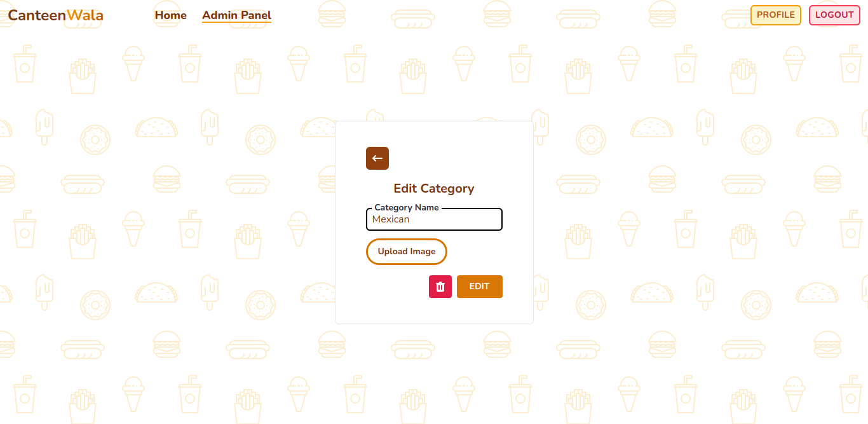Go to Home from the top navigation
868x424 pixels.
coord(170,15)
